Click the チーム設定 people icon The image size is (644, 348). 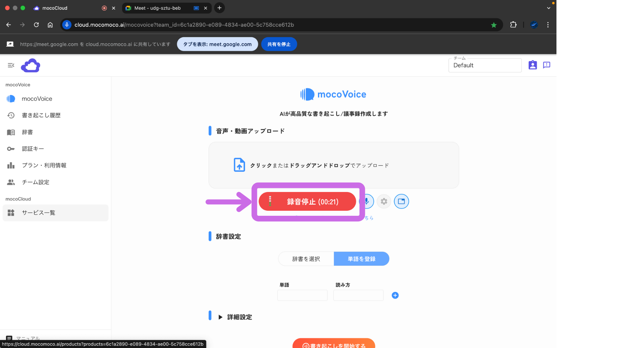click(x=11, y=182)
